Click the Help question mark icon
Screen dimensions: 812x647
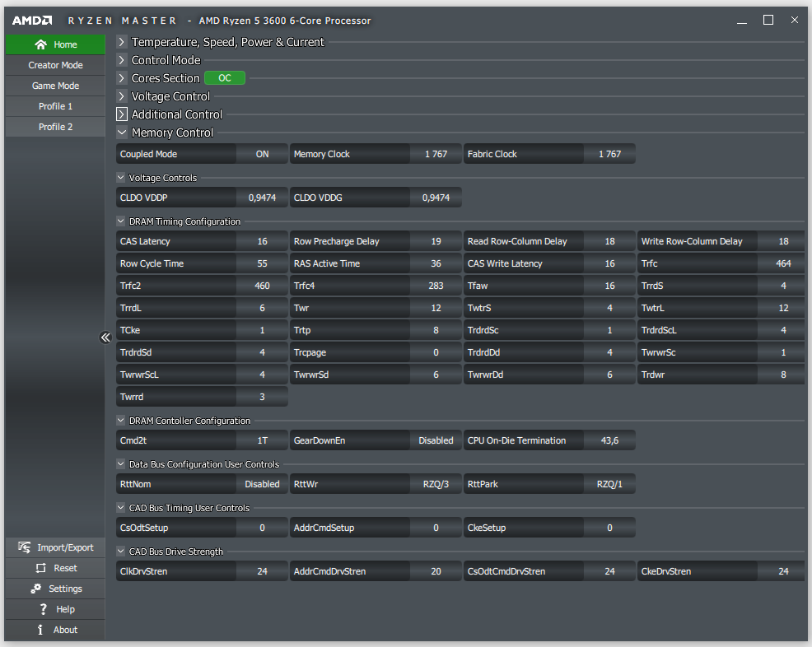(x=43, y=609)
